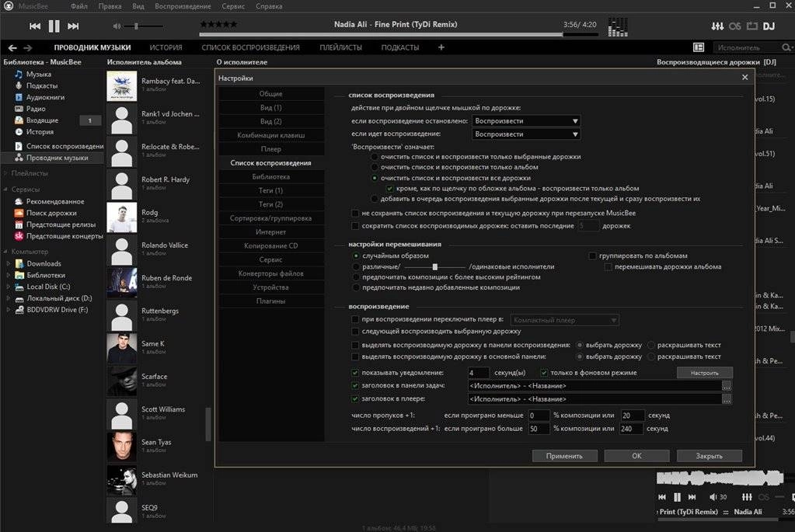
Task: Select 'очистить список и воспроизвести только альбом' radio
Action: [375, 167]
